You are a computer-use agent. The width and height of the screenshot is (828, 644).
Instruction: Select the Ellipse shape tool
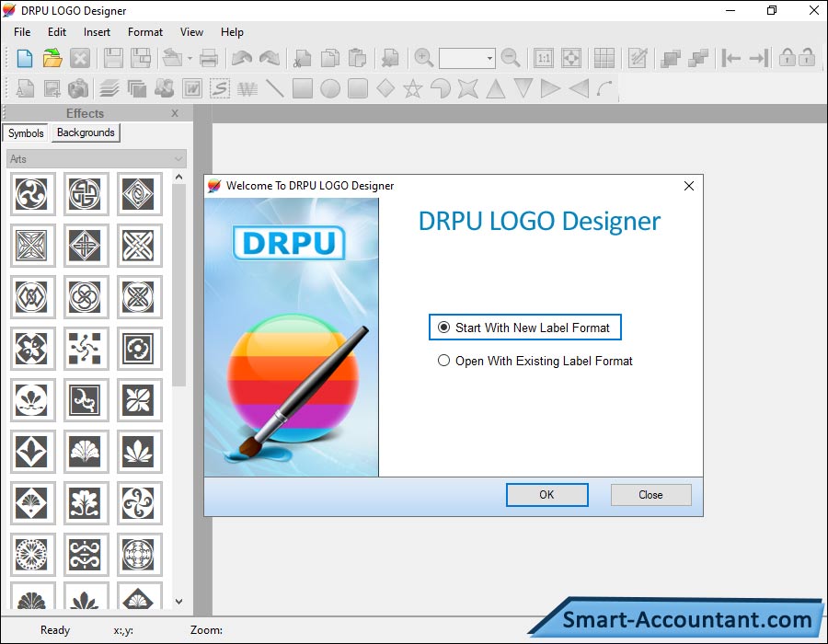[330, 88]
